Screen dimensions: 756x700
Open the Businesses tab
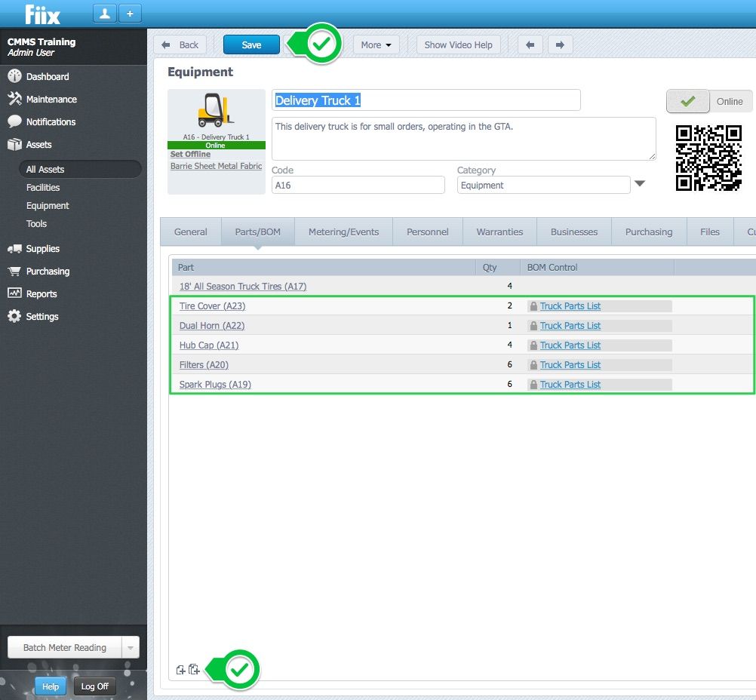pyautogui.click(x=573, y=232)
